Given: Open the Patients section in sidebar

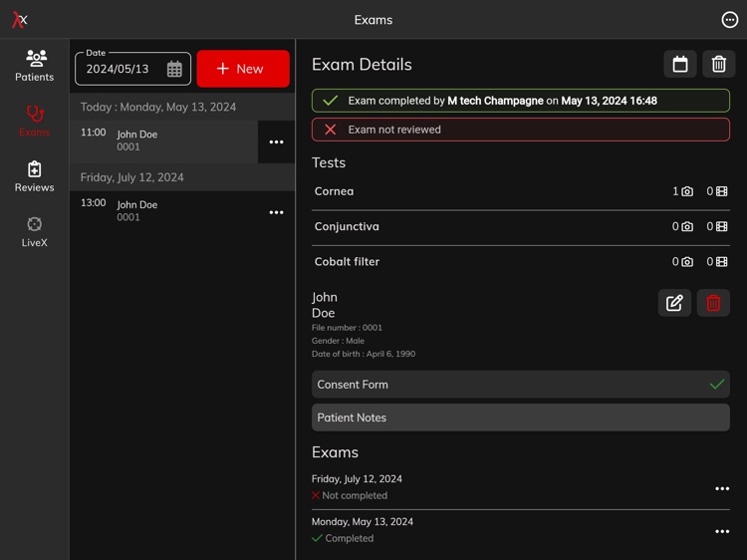Looking at the screenshot, I should 34,65.
